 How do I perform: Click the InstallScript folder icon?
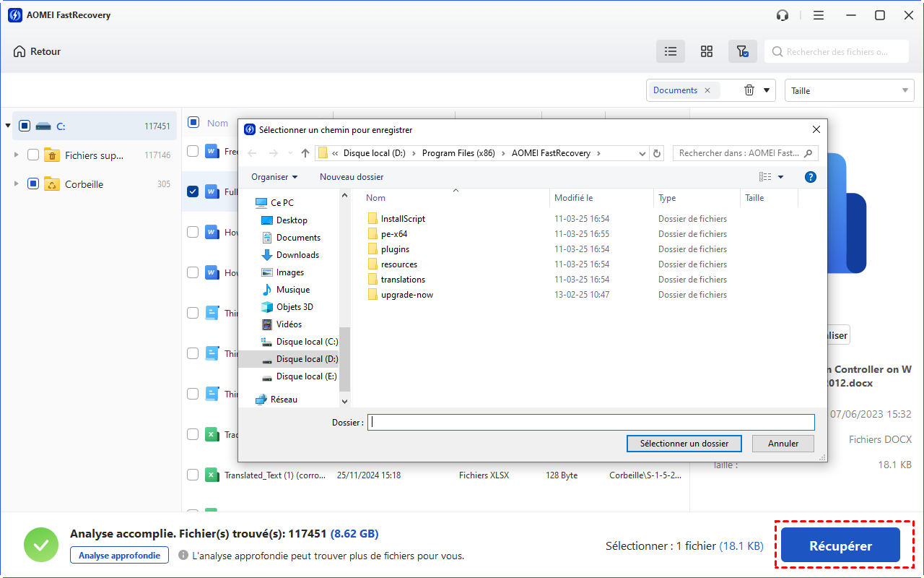(x=372, y=219)
